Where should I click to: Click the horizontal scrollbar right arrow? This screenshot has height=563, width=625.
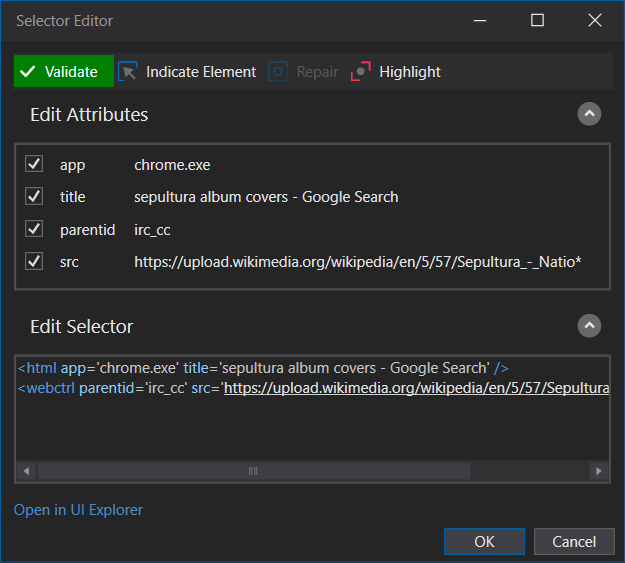[x=598, y=470]
